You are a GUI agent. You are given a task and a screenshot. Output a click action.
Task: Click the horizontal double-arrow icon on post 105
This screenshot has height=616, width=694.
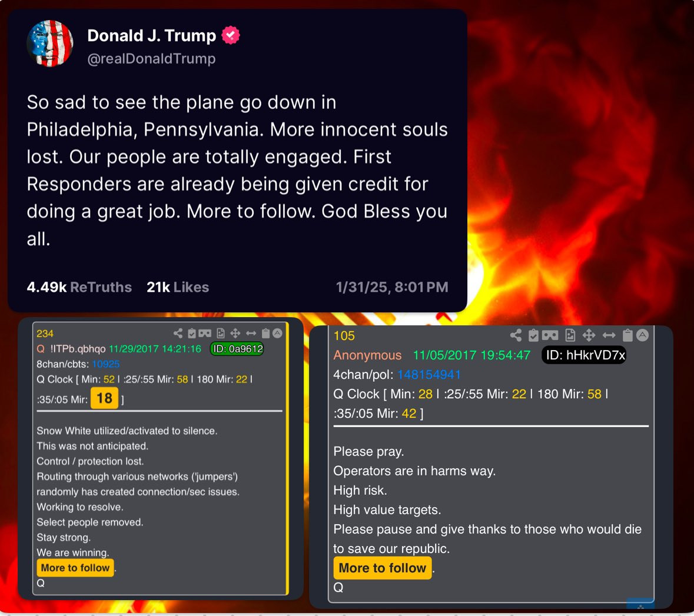tap(609, 335)
